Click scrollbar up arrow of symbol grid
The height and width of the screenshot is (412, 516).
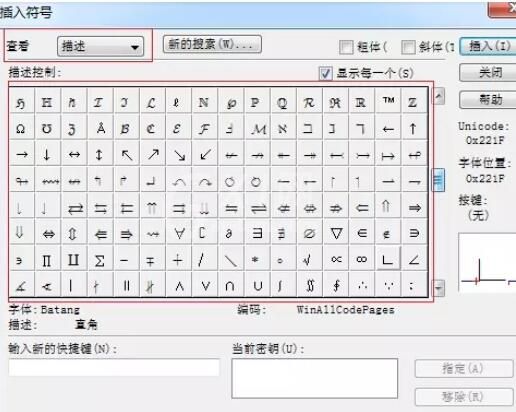pos(439,96)
